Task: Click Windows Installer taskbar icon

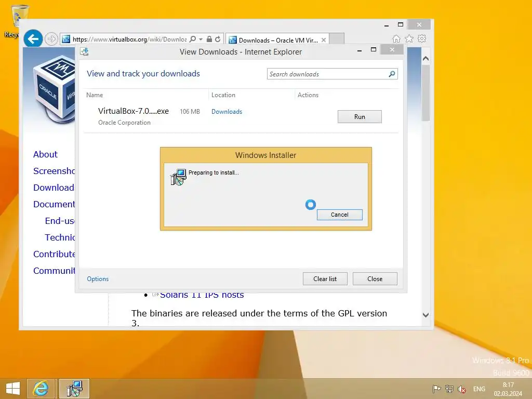Action: [x=74, y=389]
